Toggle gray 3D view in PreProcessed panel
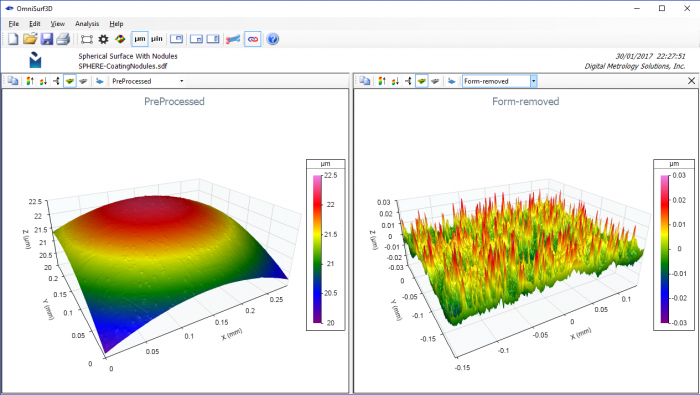Viewport: 700px width, 395px height. pyautogui.click(x=83, y=81)
